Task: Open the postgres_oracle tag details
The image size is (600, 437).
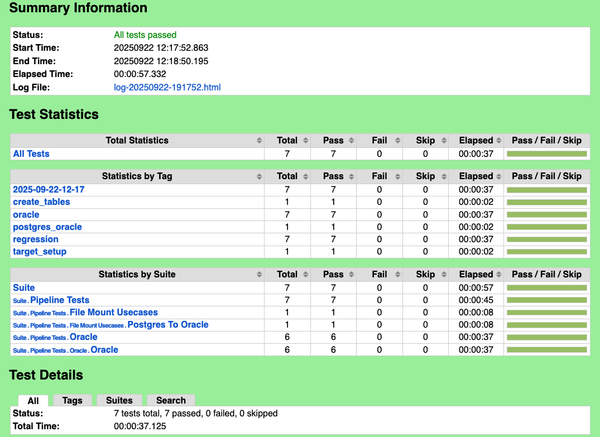Action: point(48,227)
